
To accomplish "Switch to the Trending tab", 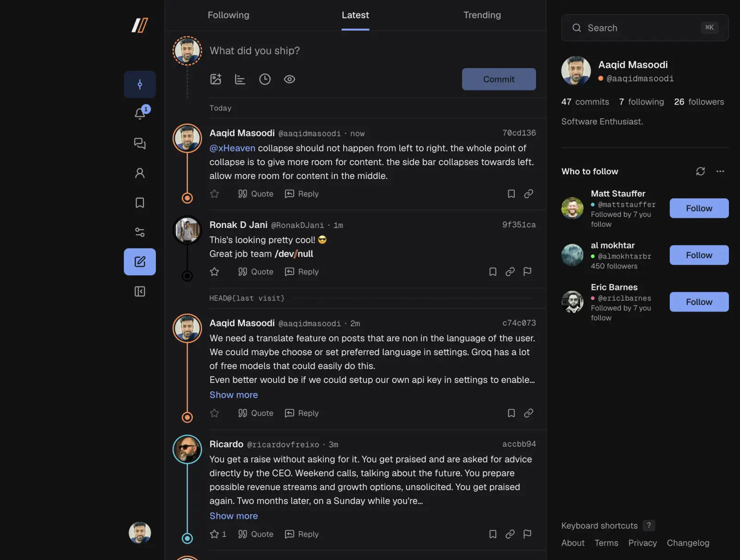I will pos(482,15).
